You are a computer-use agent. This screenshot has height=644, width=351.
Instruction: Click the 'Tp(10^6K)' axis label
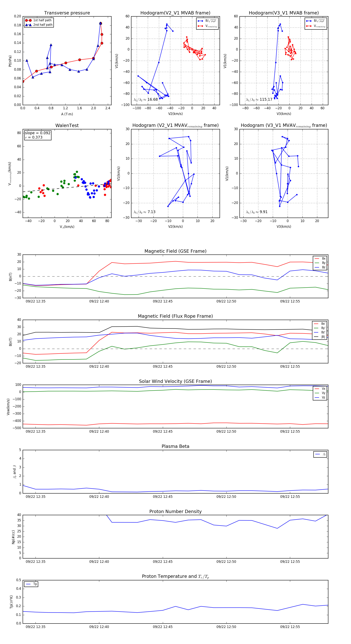tap(11, 602)
